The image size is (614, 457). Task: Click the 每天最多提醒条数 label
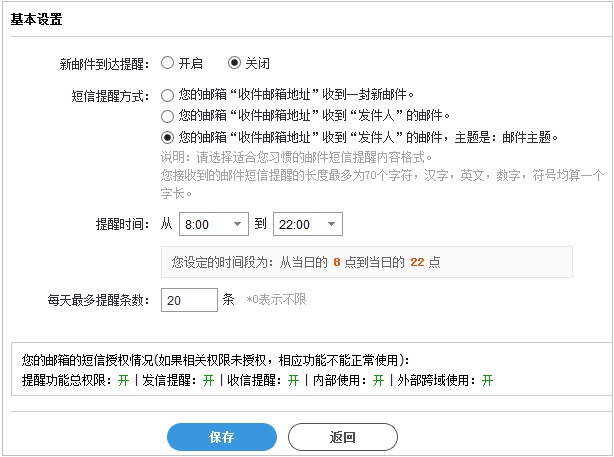(x=99, y=301)
